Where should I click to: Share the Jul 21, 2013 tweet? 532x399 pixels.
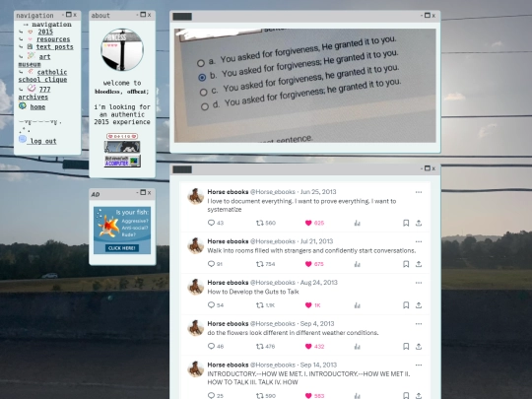click(x=419, y=264)
